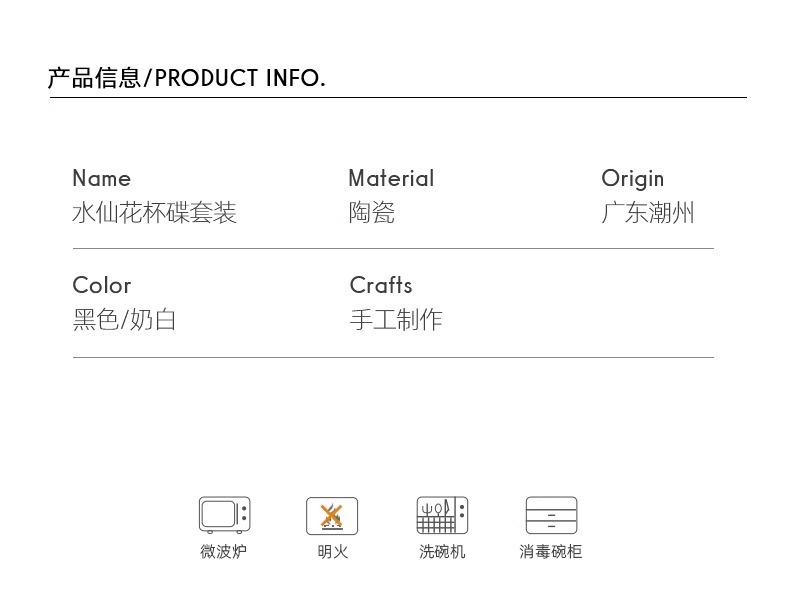Click the crafts value 手工制作
The image size is (790, 604).
pyautogui.click(x=395, y=320)
